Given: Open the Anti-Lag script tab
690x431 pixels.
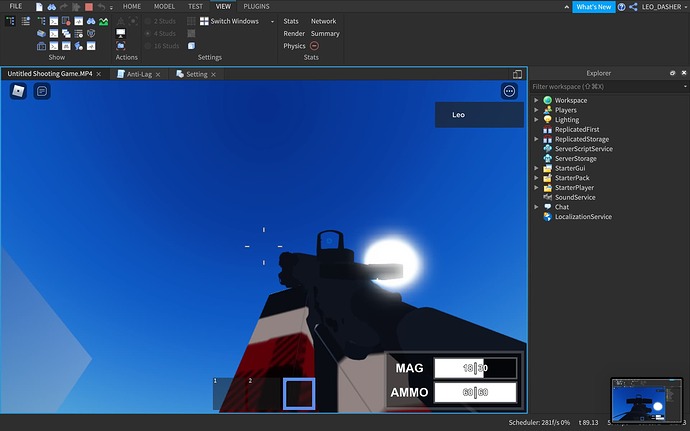Looking at the screenshot, I should (x=139, y=74).
